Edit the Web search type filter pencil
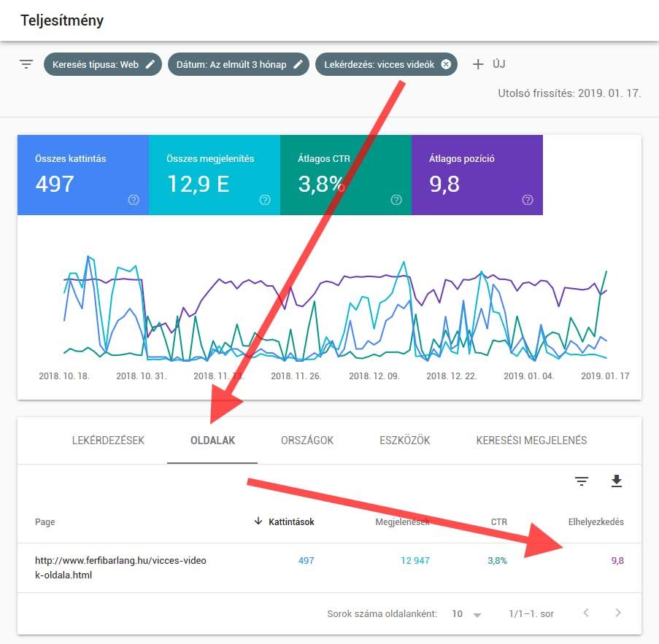The width and height of the screenshot is (659, 644). click(150, 64)
